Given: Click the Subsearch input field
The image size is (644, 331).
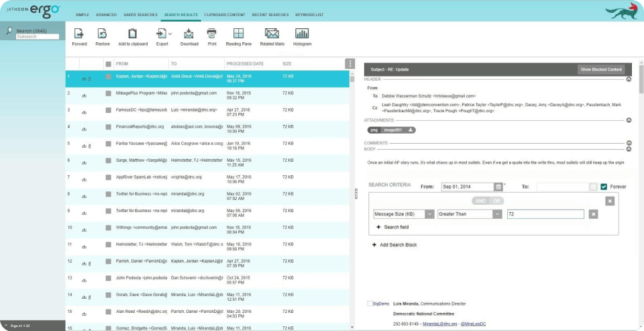Looking at the screenshot, I should point(38,37).
